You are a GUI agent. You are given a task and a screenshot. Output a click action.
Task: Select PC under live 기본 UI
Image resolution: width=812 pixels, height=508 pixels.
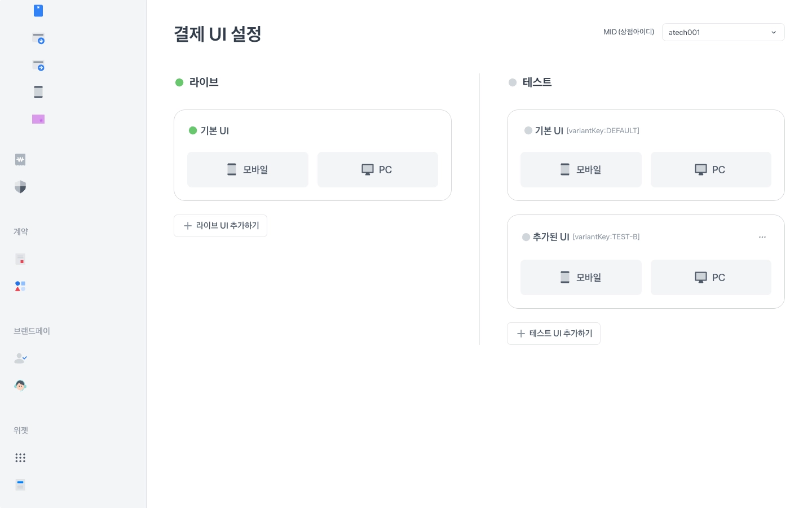[x=377, y=169]
